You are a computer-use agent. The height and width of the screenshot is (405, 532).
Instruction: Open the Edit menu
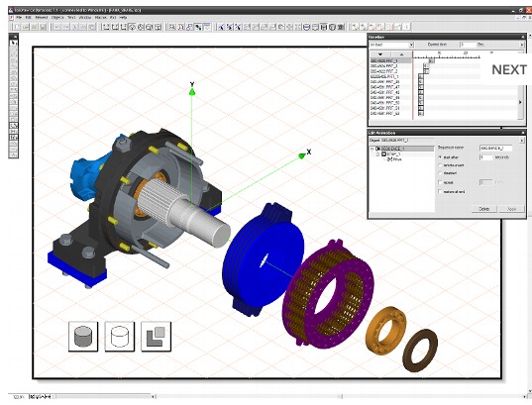click(x=29, y=17)
